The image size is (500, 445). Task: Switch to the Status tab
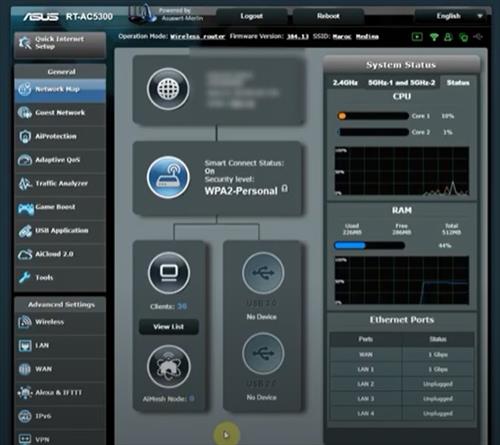click(458, 83)
